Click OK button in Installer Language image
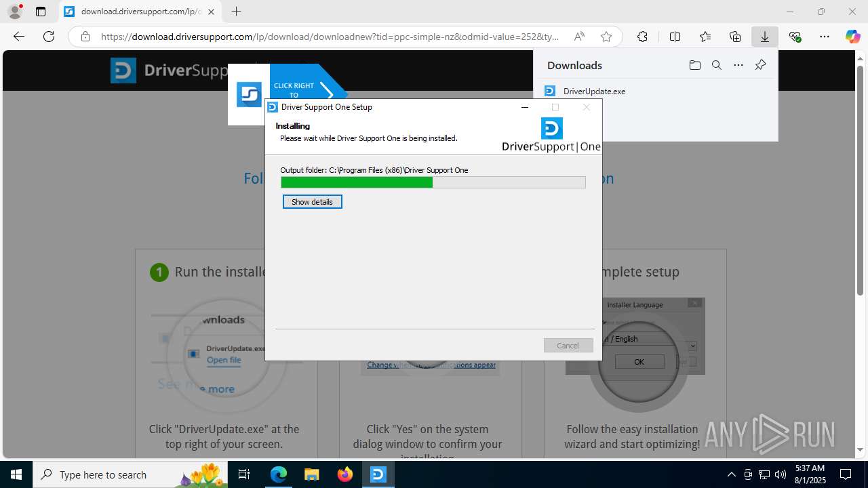868x488 pixels. [x=639, y=362]
